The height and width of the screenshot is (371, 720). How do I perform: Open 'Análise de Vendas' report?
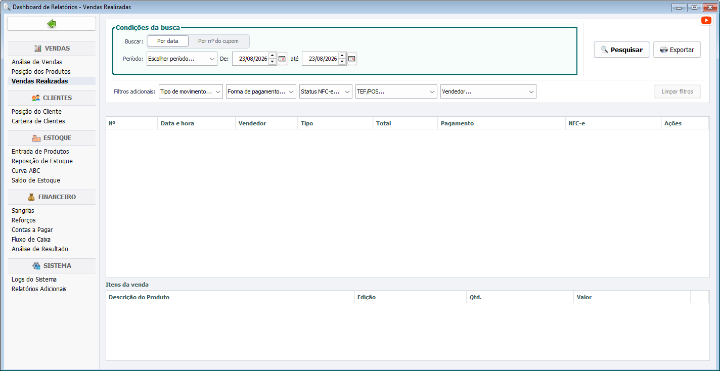pyautogui.click(x=37, y=62)
